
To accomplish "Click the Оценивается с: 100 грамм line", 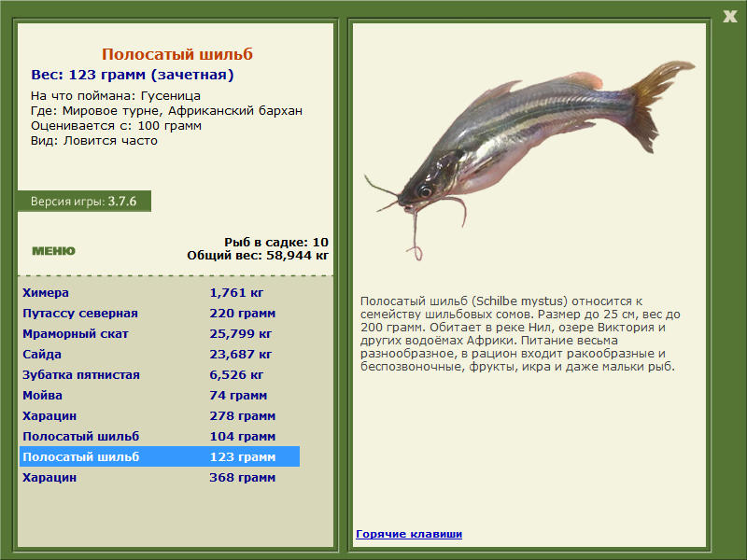I will 116,126.
